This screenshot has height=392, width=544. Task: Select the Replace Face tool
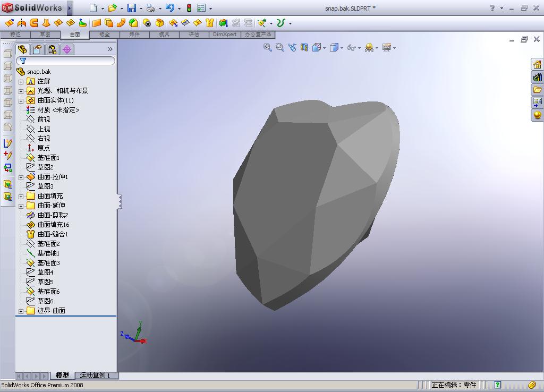[159, 23]
